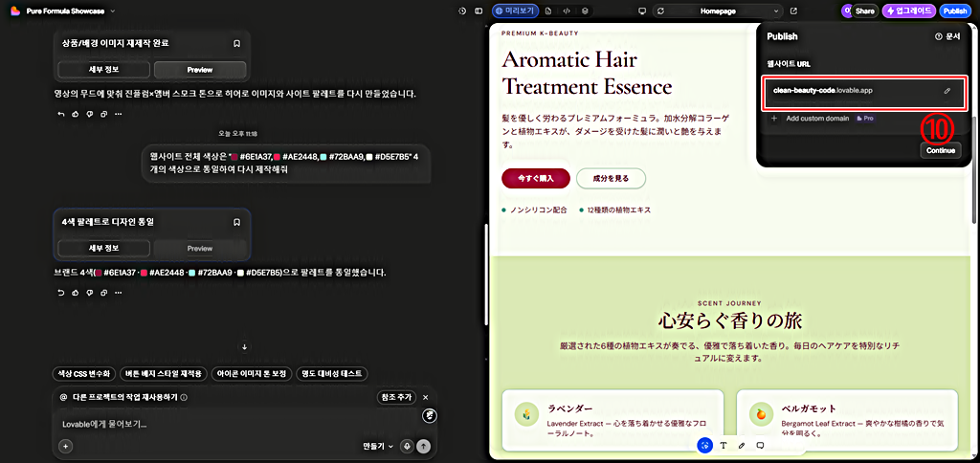Copy the 브랜드 4색 message
Screen dimensions: 980x463
103,293
